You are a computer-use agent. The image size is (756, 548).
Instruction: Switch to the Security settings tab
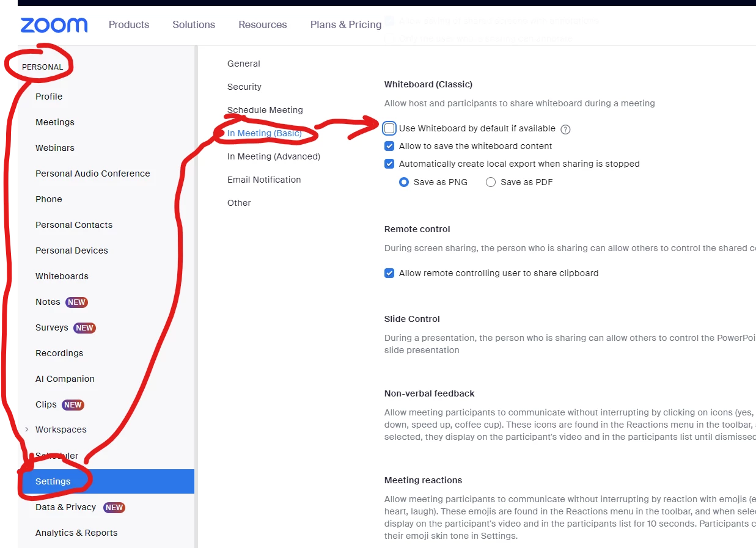point(244,87)
